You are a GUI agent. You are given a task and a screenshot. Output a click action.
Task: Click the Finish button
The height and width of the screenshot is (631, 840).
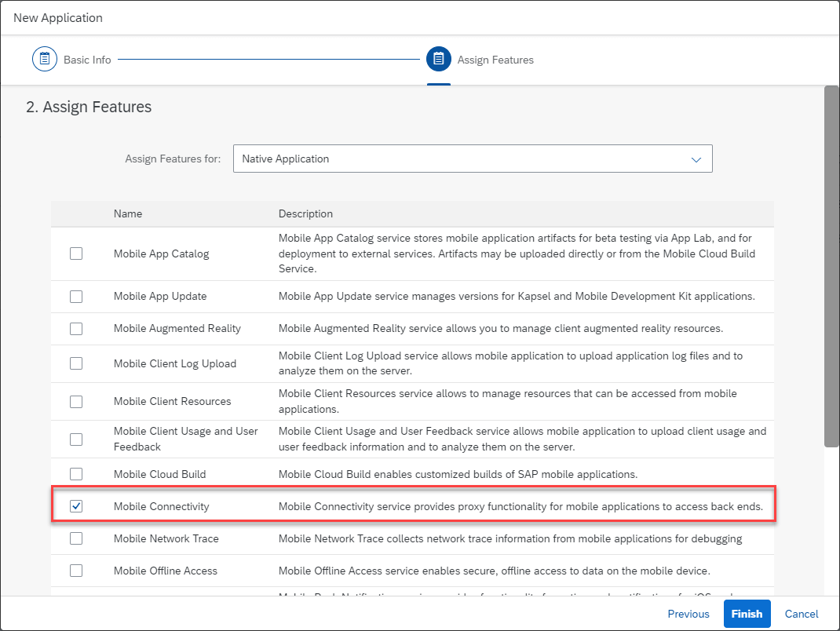pos(747,614)
